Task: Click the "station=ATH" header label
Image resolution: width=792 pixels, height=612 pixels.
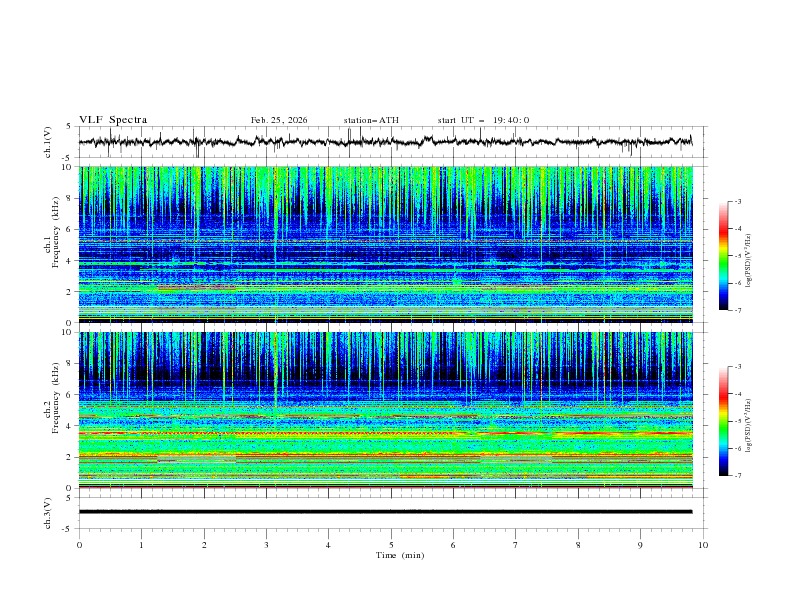Action: click(x=371, y=120)
